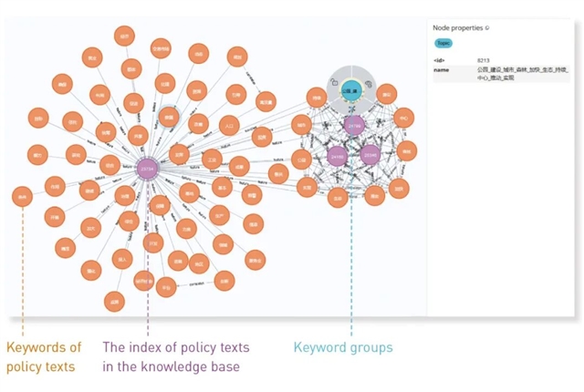Viewport: 584px width, 392px height.
Task: Click the id property value 8213
Action: pos(483,60)
